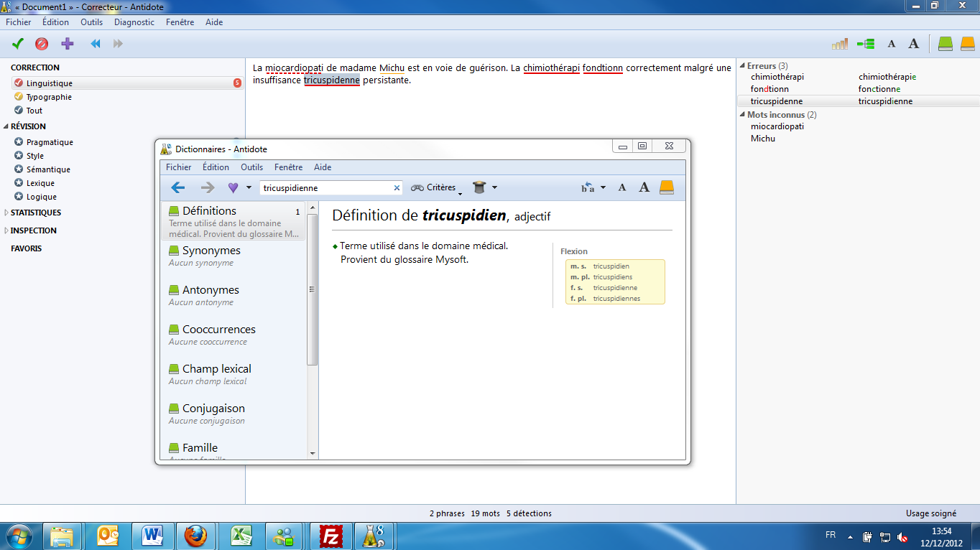Decrease font size with small A in Dictionnaires
Viewport: 980px width, 550px height.
(622, 187)
